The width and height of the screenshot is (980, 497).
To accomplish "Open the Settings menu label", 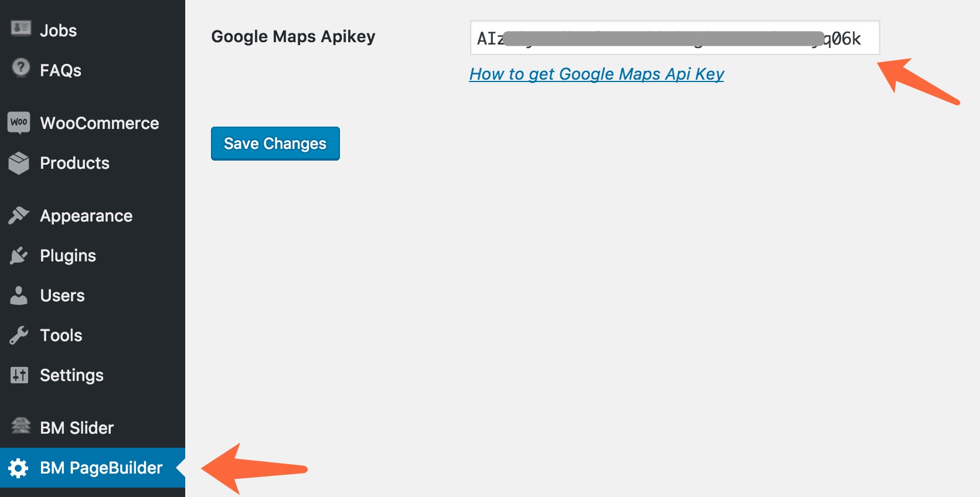I will [x=72, y=375].
